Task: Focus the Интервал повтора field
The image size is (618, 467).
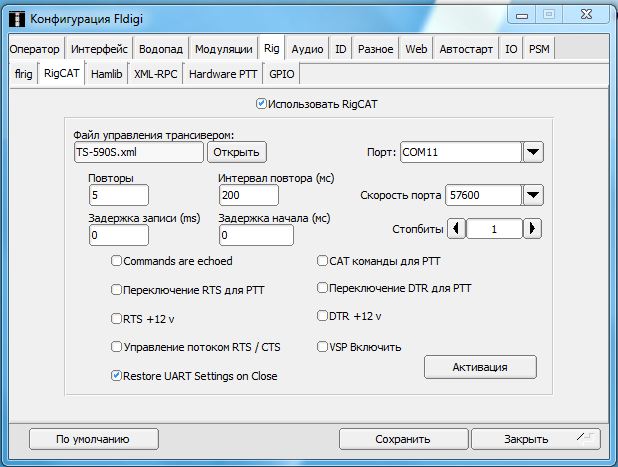Action: point(255,195)
